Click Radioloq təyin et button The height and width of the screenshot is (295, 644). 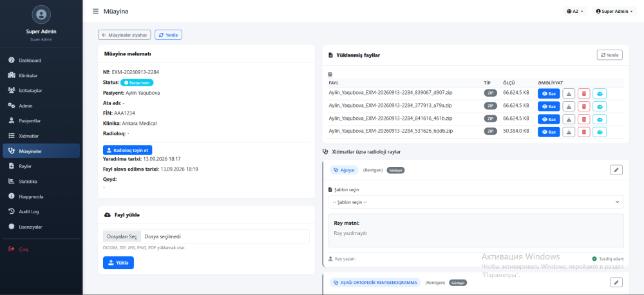[128, 150]
